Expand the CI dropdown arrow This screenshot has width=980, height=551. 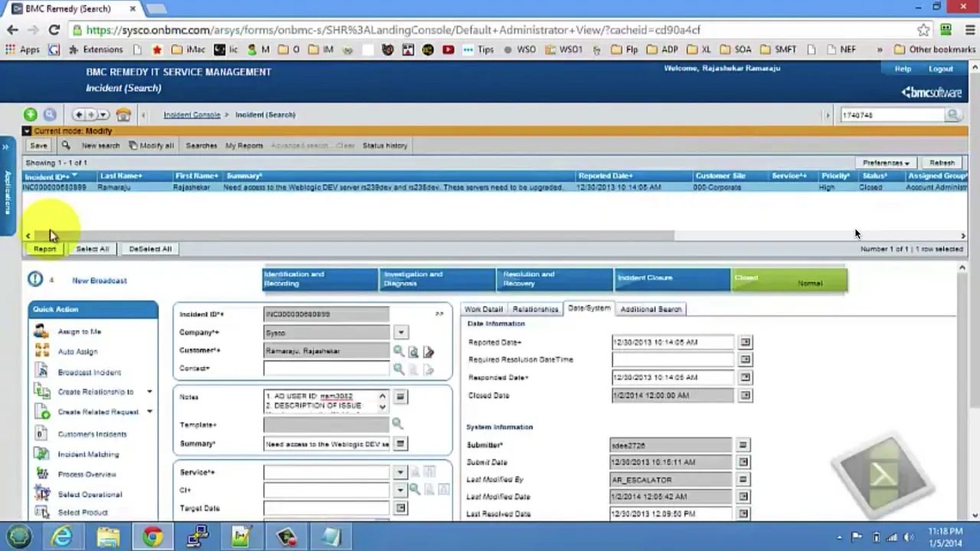pos(400,490)
